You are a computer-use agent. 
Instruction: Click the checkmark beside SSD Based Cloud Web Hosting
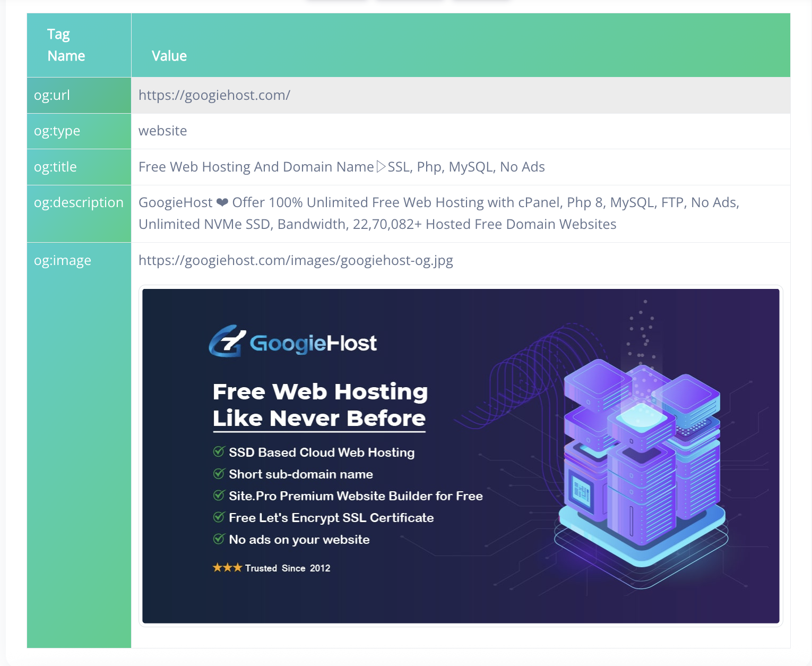(x=219, y=452)
